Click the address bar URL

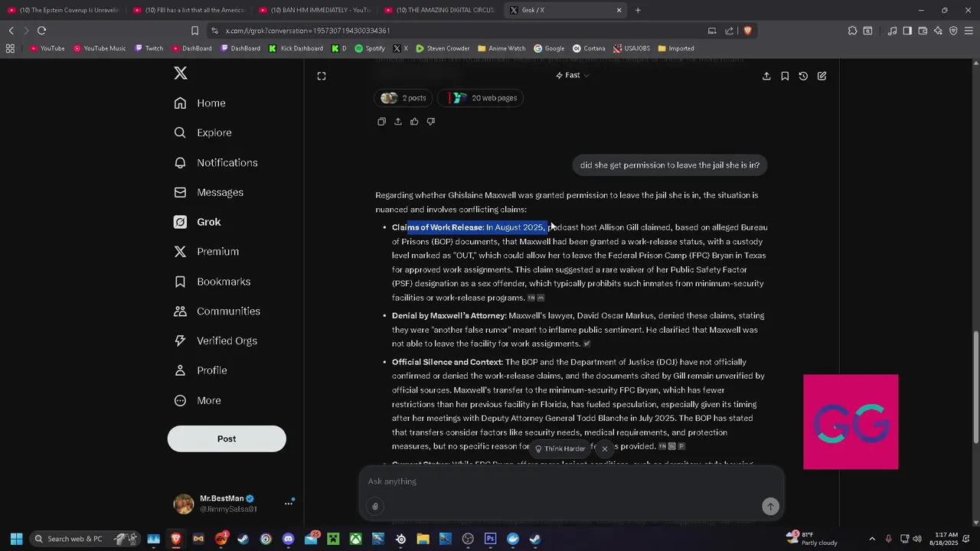tap(308, 31)
